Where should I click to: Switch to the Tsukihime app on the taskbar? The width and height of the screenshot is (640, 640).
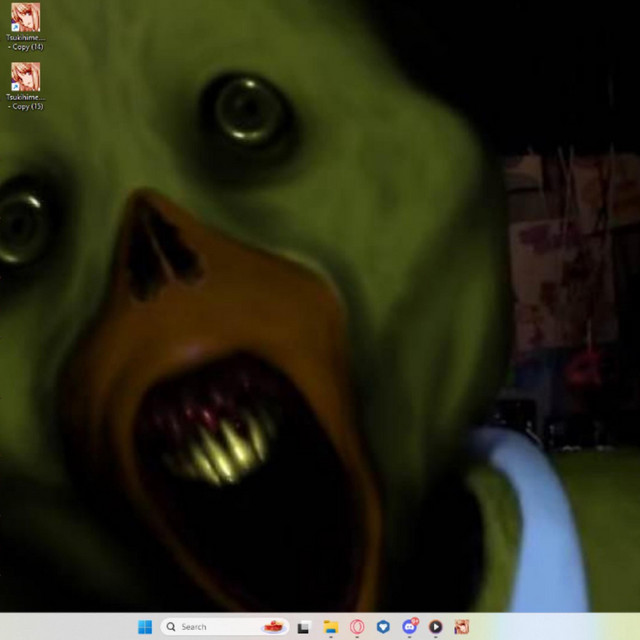(x=462, y=627)
